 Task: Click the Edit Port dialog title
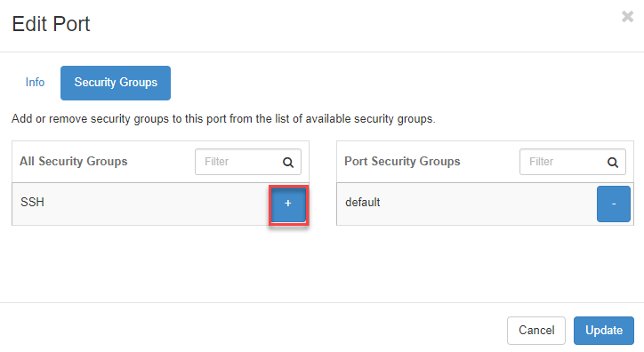51,24
